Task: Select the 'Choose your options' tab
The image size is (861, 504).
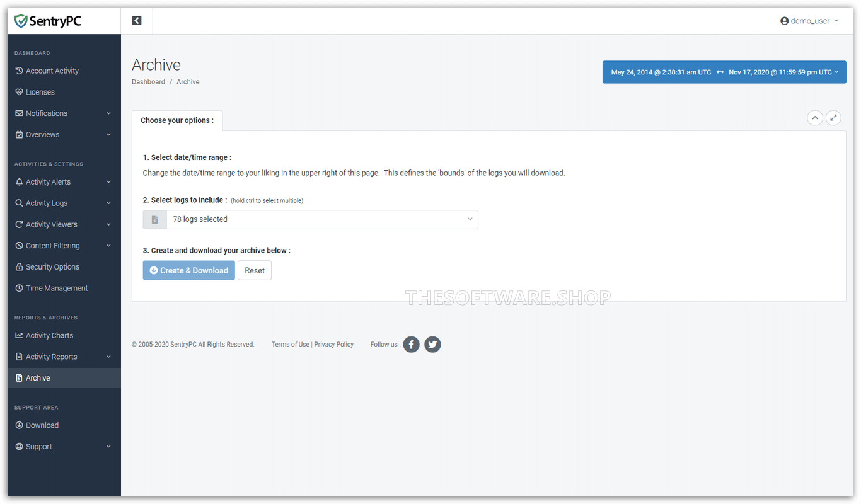Action: [177, 120]
